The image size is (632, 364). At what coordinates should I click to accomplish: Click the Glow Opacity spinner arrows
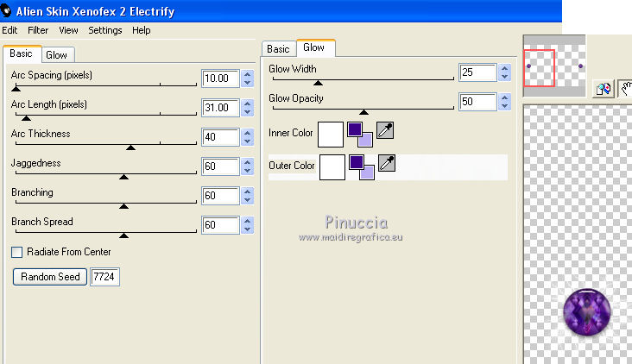point(506,103)
